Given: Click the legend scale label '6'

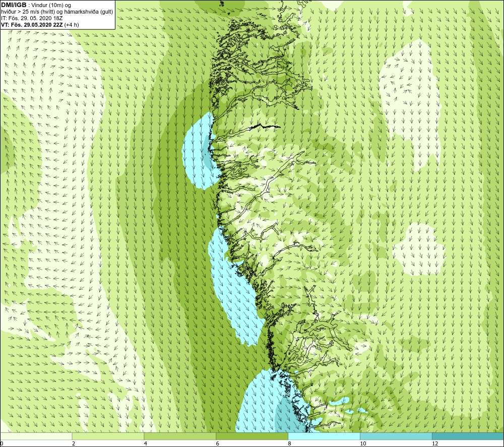Looking at the screenshot, I should 218,444.
